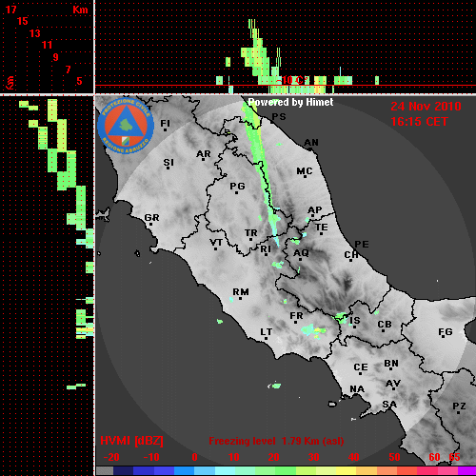The width and height of the screenshot is (476, 476).
Task: Click the "17" km altitude label
Action: click(10, 10)
